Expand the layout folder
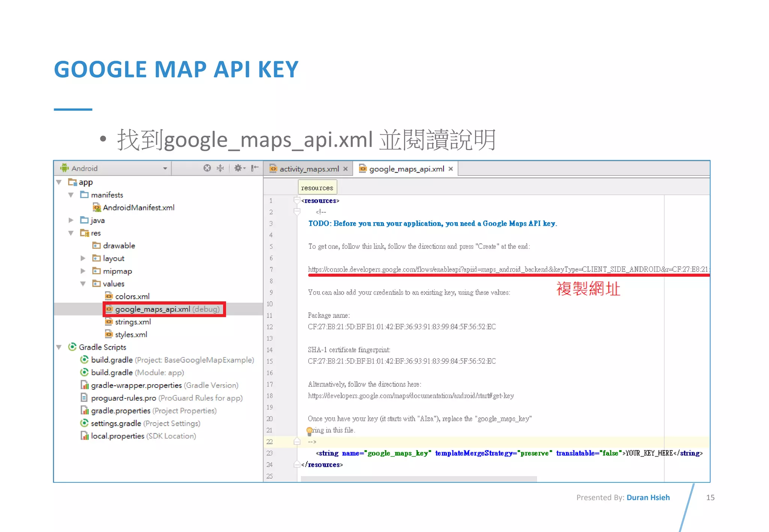Screen dimensions: 769x532 point(83,258)
